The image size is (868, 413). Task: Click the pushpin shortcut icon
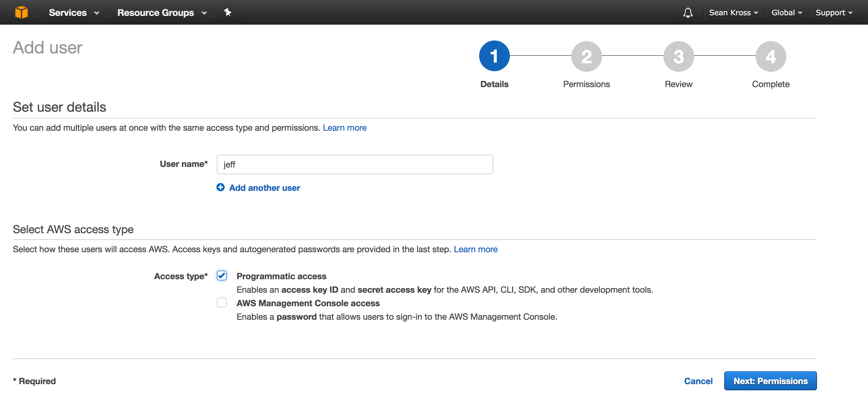click(228, 13)
